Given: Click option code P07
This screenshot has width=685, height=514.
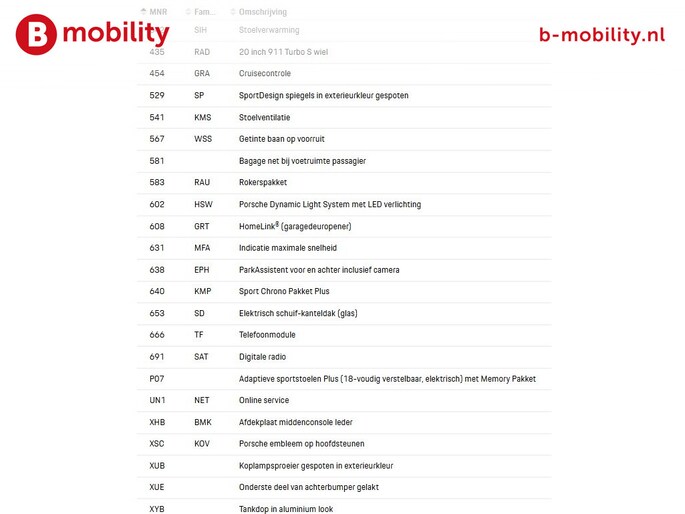Looking at the screenshot, I should click(x=157, y=379).
